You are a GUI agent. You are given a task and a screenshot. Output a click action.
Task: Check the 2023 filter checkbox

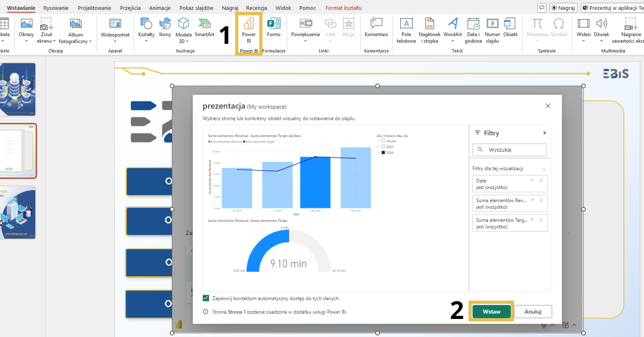pyautogui.click(x=383, y=146)
